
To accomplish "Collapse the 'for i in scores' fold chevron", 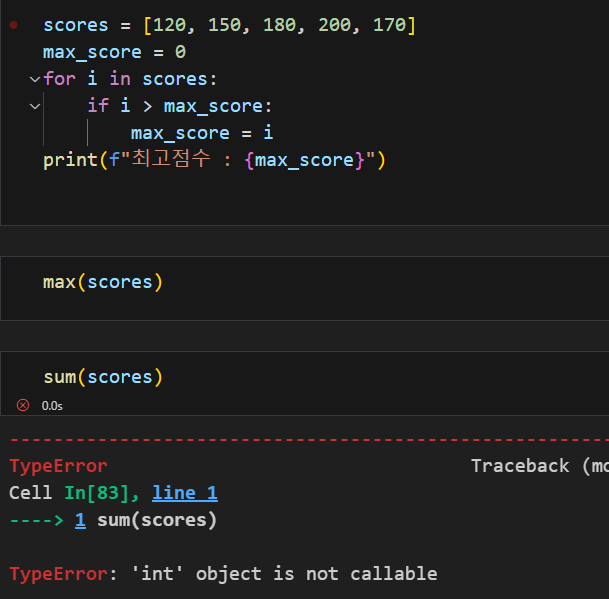I will (x=35, y=80).
